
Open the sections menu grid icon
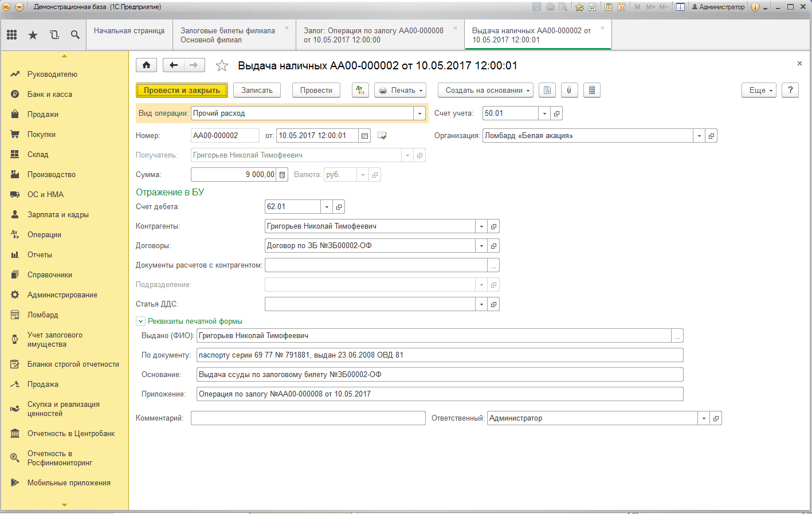12,35
